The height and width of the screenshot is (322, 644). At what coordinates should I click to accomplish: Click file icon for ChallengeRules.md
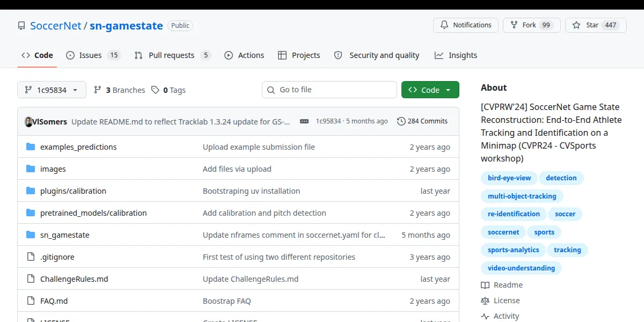(31, 279)
